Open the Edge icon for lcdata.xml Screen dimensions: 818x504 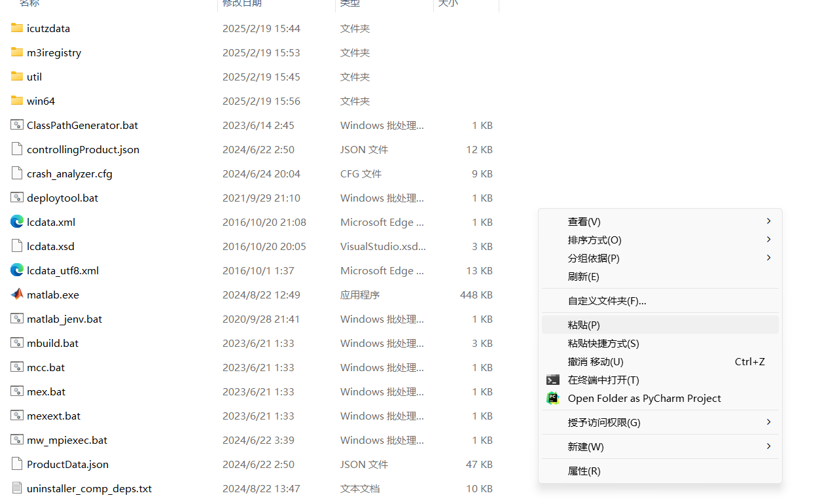pos(16,221)
